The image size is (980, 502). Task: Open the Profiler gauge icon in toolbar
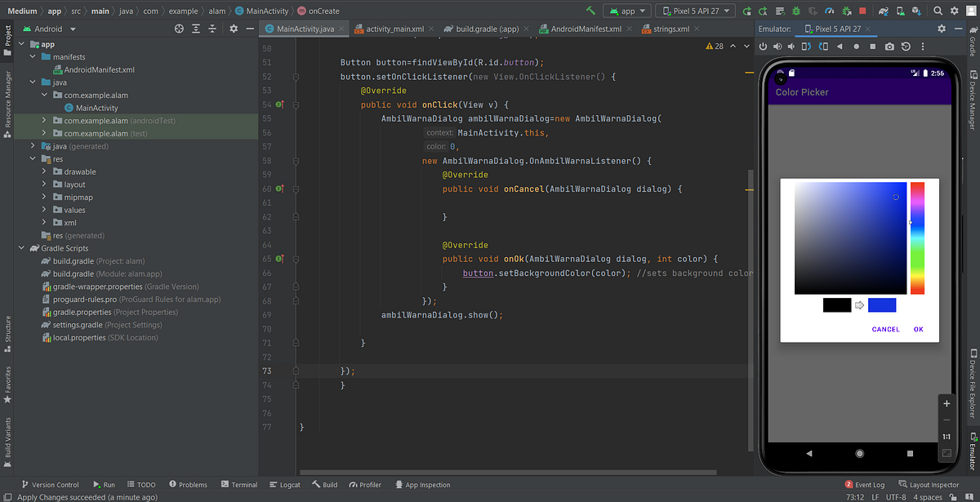pyautogui.click(x=827, y=11)
